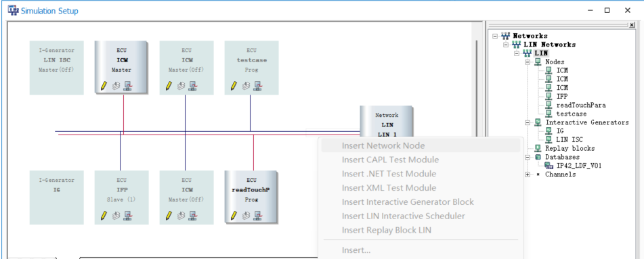Select the testcase Prog ECU block
Viewport: 644px width, 259px height.
tap(251, 68)
